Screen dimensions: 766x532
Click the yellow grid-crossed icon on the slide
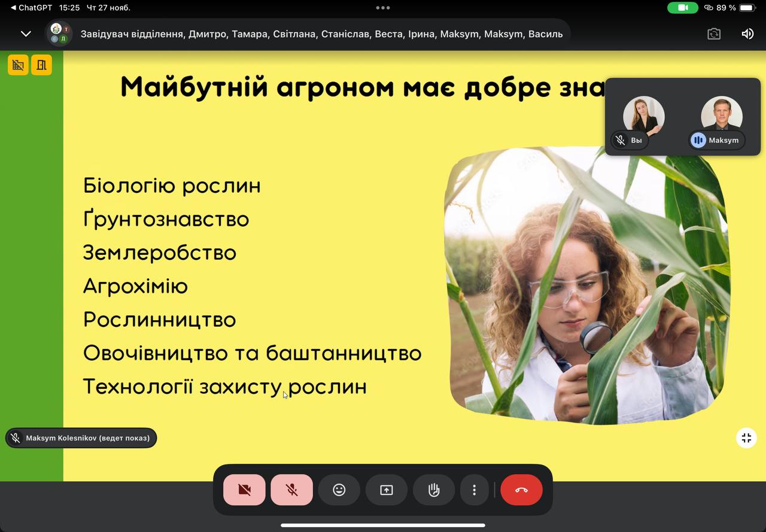tap(18, 65)
